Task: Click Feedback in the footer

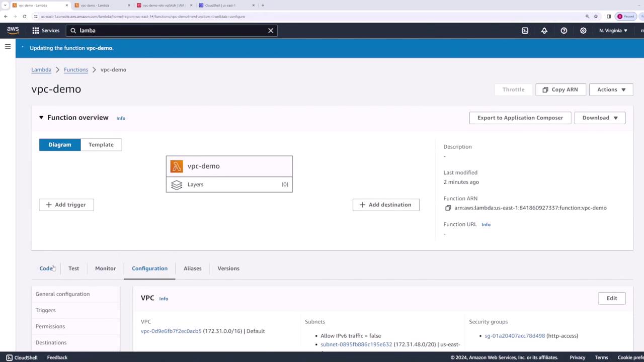Action: pos(57,357)
